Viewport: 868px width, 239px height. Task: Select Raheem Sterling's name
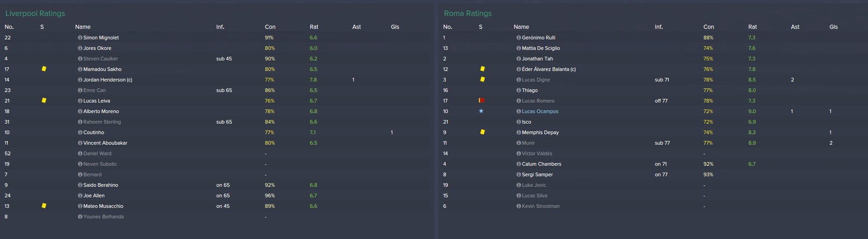tap(102, 122)
